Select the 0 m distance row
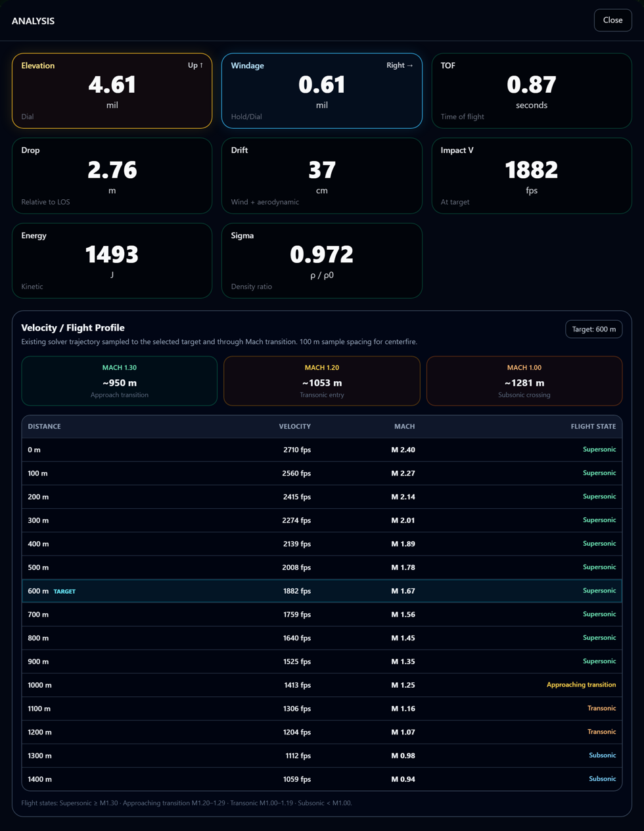Image resolution: width=644 pixels, height=831 pixels. 322,450
